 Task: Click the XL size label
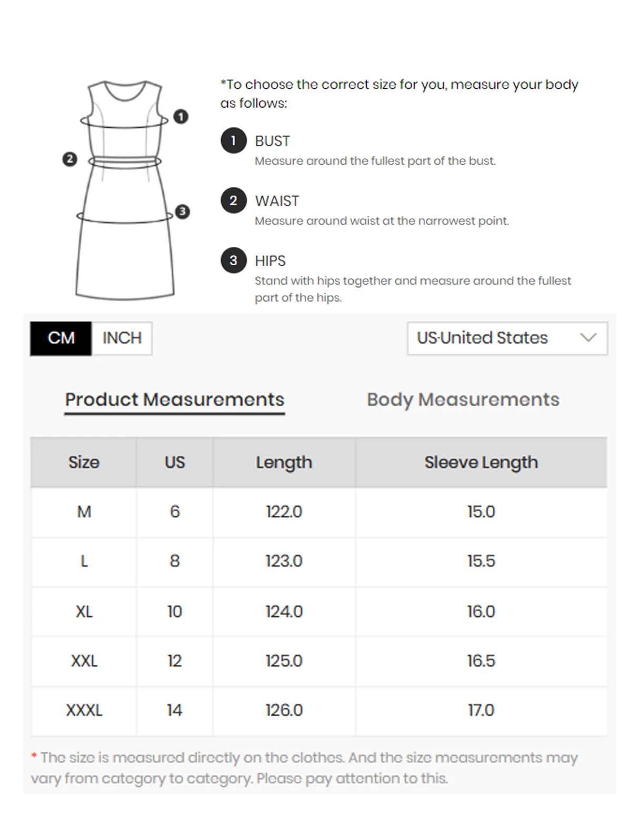pos(84,612)
